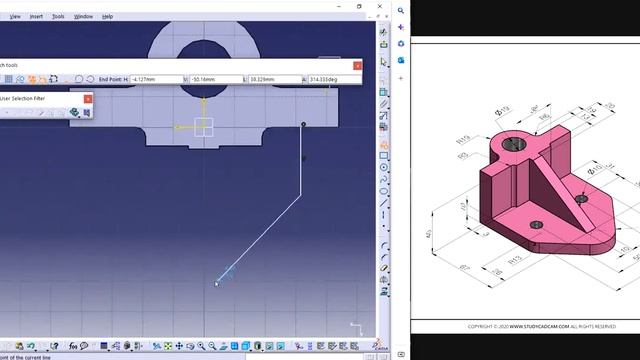Activate the Rotate view tool
Image resolution: width=640 pixels, height=360 pixels.
click(190, 346)
